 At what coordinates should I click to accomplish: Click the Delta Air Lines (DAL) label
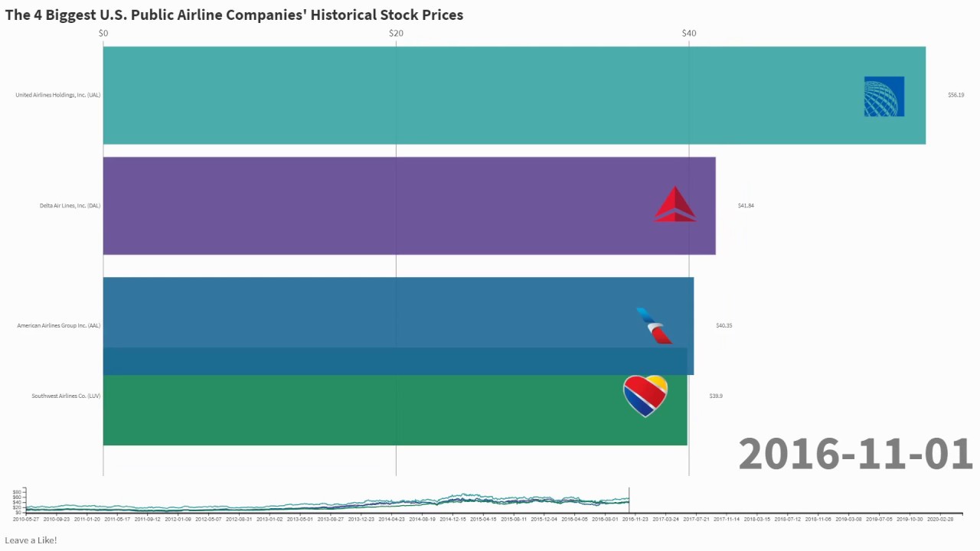70,205
